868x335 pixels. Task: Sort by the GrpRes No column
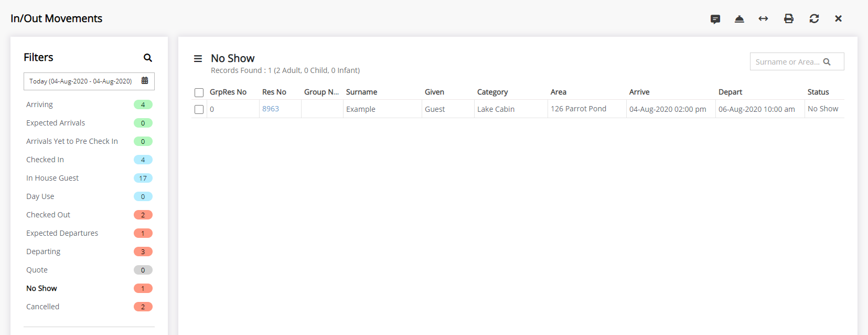(228, 92)
